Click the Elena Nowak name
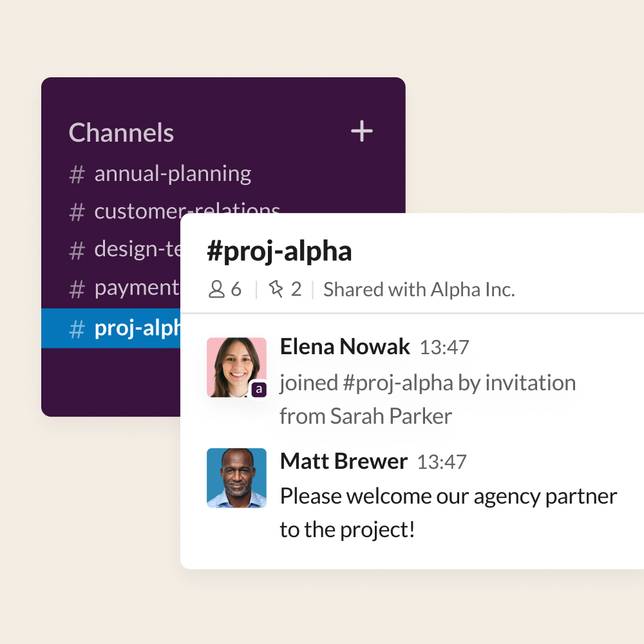 [345, 346]
